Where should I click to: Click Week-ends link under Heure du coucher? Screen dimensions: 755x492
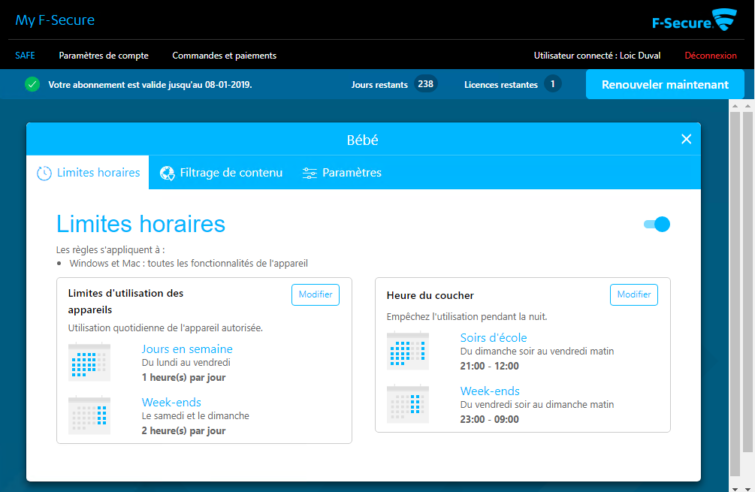point(490,391)
